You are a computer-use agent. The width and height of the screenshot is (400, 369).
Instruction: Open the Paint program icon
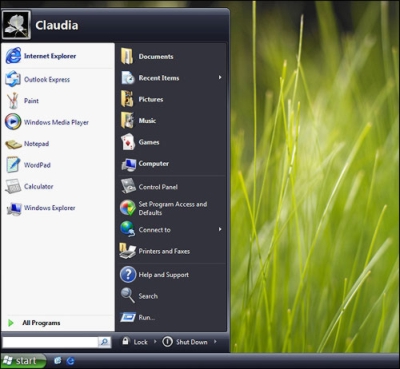[13, 100]
